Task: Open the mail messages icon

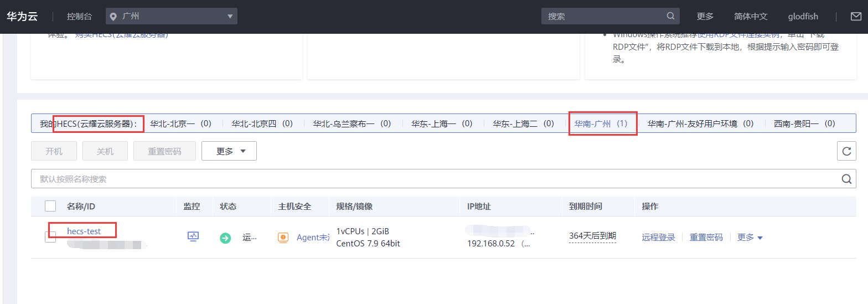Action: point(856,16)
